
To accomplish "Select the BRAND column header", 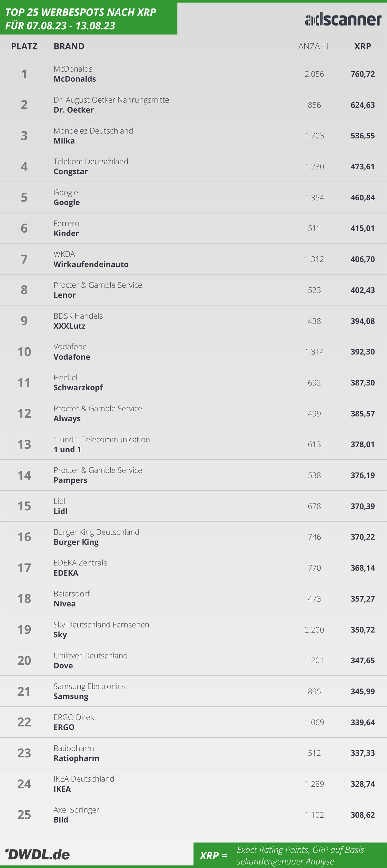I will (69, 46).
